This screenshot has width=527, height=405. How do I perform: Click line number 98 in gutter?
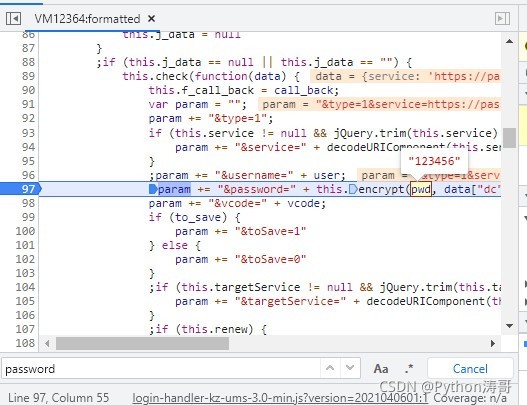(28, 203)
